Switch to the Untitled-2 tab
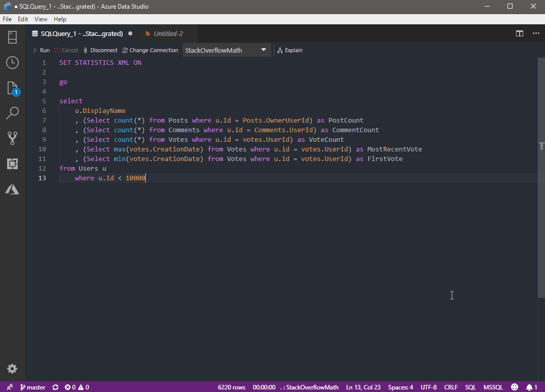Viewport: 545px width, 392px height. [x=168, y=33]
